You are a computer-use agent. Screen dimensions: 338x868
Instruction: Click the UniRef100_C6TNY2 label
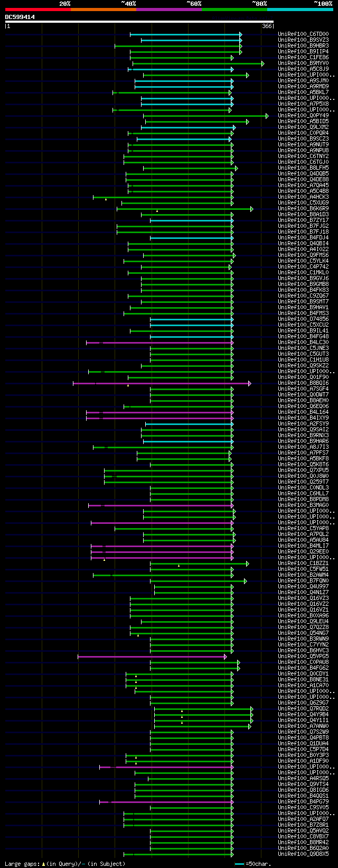tap(303, 156)
